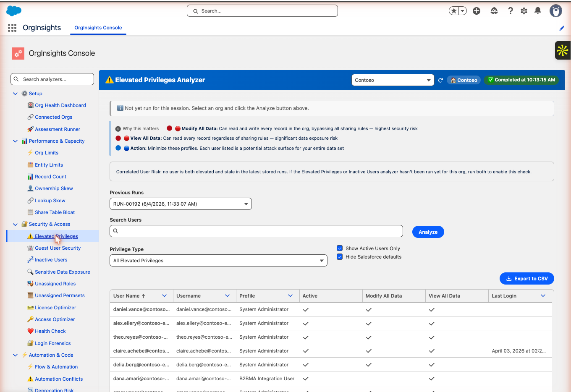Click the Org Limits lightning icon
571x392 pixels.
tap(30, 153)
